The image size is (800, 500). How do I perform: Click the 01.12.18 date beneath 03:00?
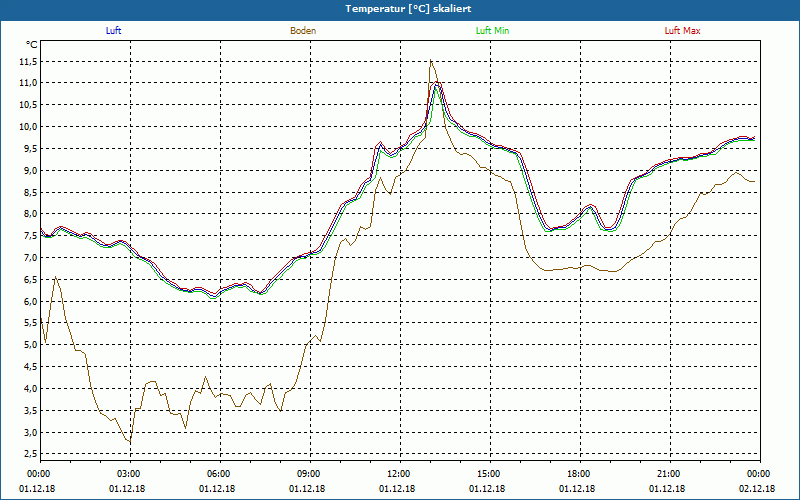coord(127,489)
